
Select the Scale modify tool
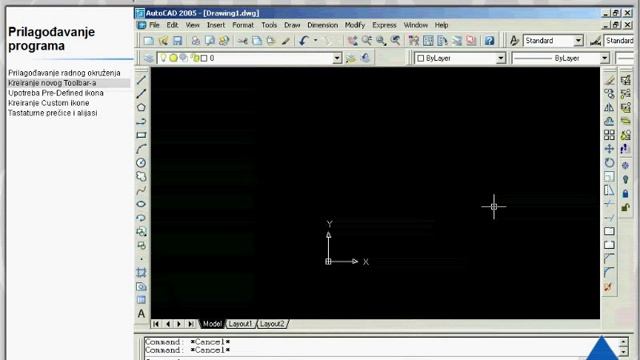pos(609,176)
